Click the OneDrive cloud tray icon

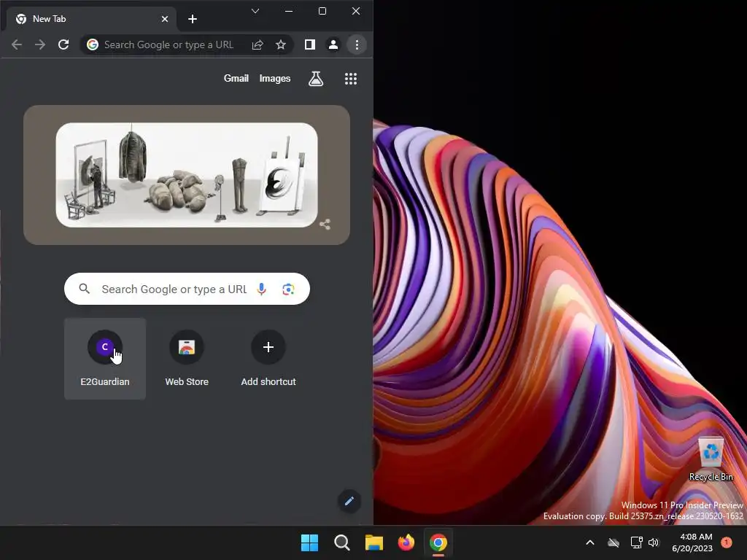[x=614, y=542]
